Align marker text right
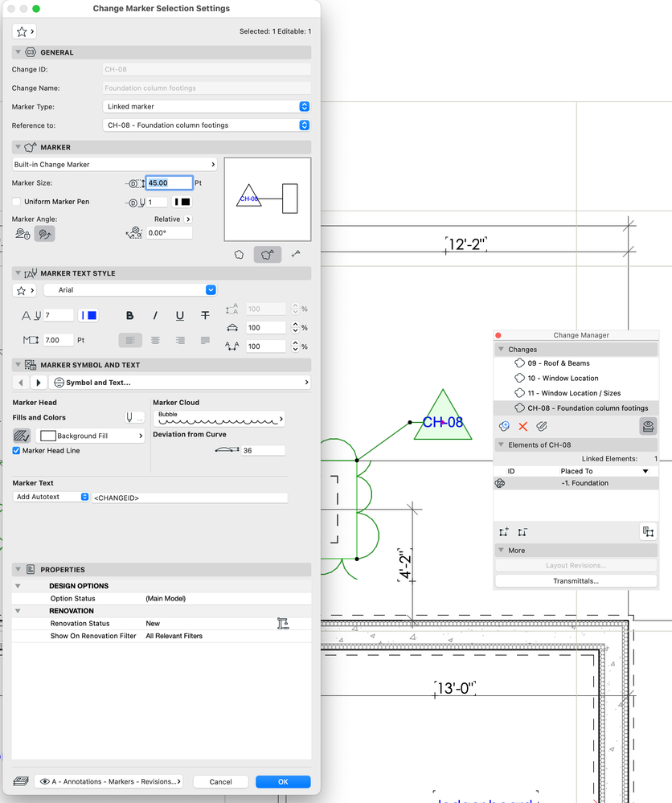This screenshot has height=803, width=672. (180, 340)
